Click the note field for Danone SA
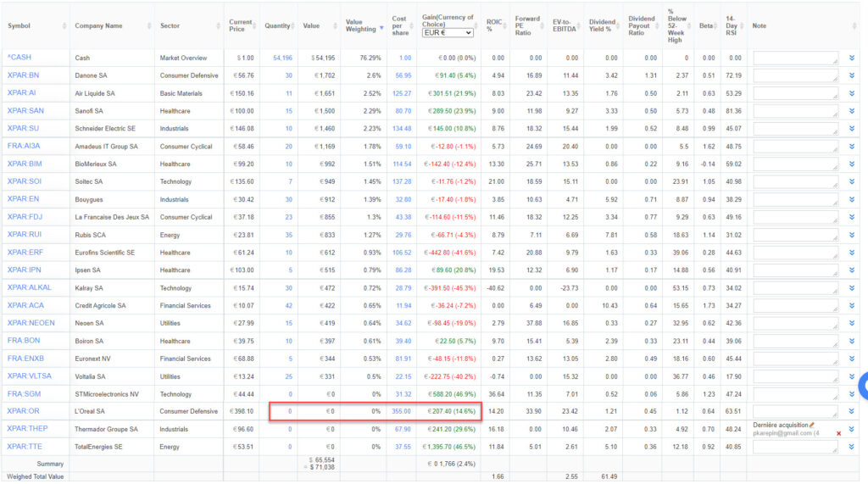The width and height of the screenshot is (868, 484). (x=795, y=75)
